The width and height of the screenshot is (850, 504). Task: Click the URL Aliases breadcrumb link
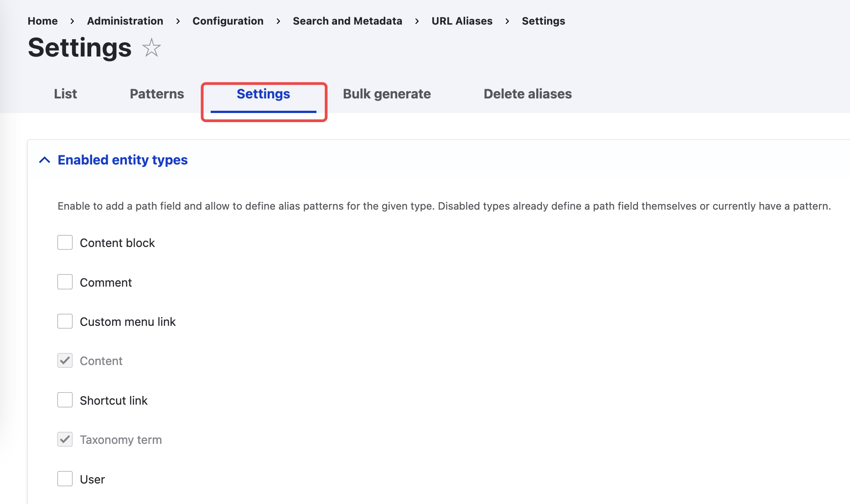(462, 21)
